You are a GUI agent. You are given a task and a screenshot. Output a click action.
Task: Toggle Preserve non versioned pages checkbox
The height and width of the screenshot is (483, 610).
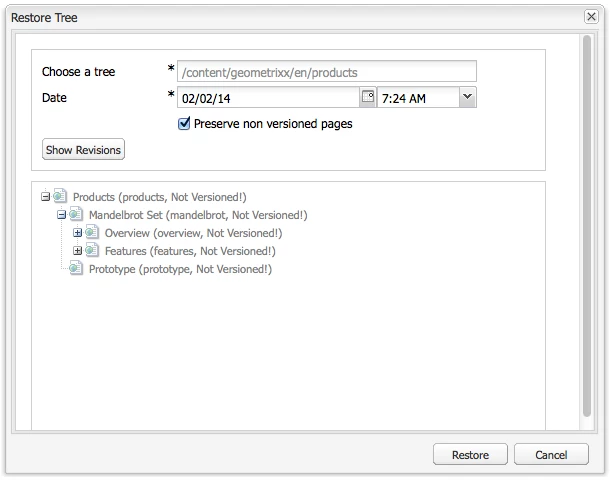click(x=184, y=124)
